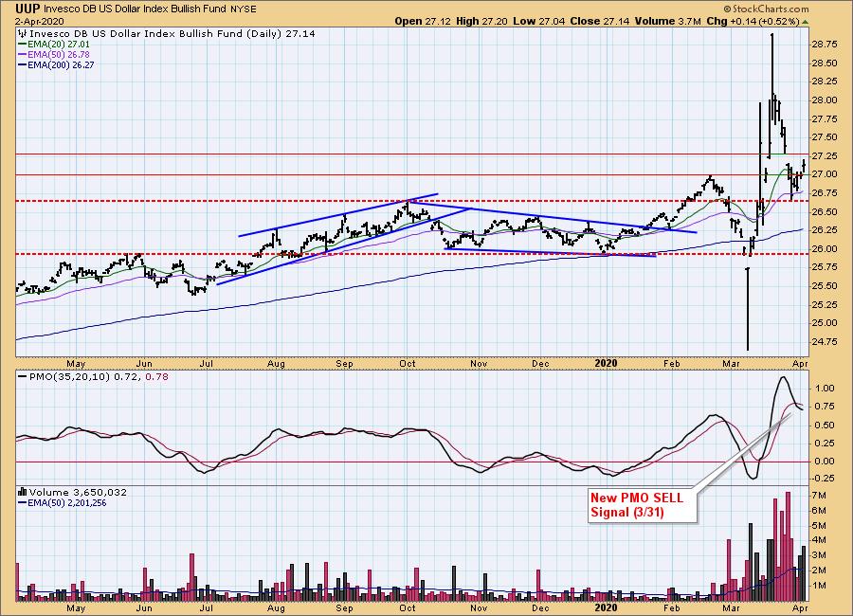Screen dimensions: 853x616
Task: Select the Chg +0.14 (+0.52%) value
Action: click(753, 22)
